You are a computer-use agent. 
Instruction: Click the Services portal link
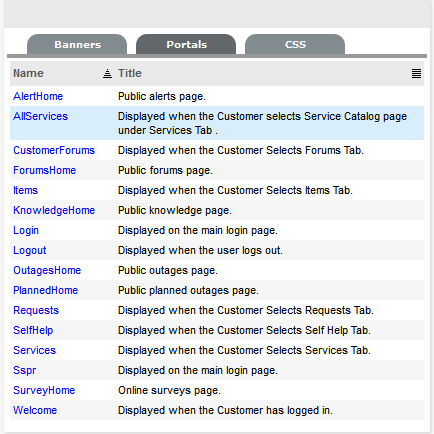point(34,350)
